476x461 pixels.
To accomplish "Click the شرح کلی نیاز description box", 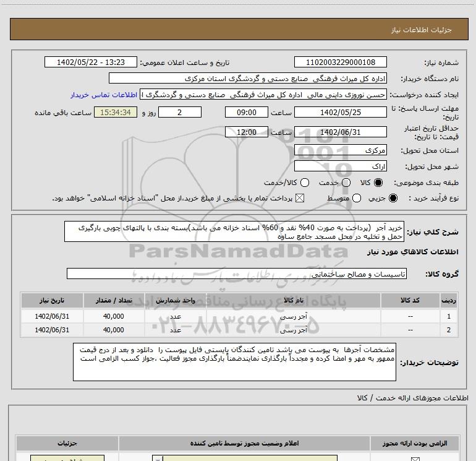I will coord(234,232).
